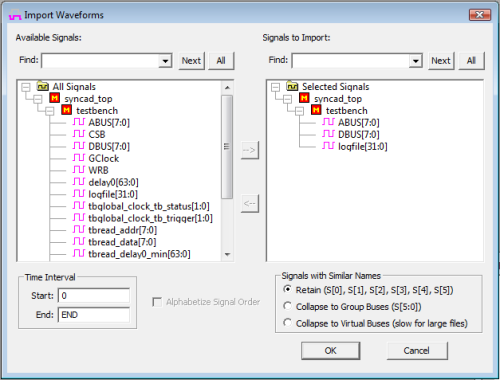Click DBUS[7:0] waveform icon in Signals to Import
This screenshot has height=380, width=500.
[328, 134]
